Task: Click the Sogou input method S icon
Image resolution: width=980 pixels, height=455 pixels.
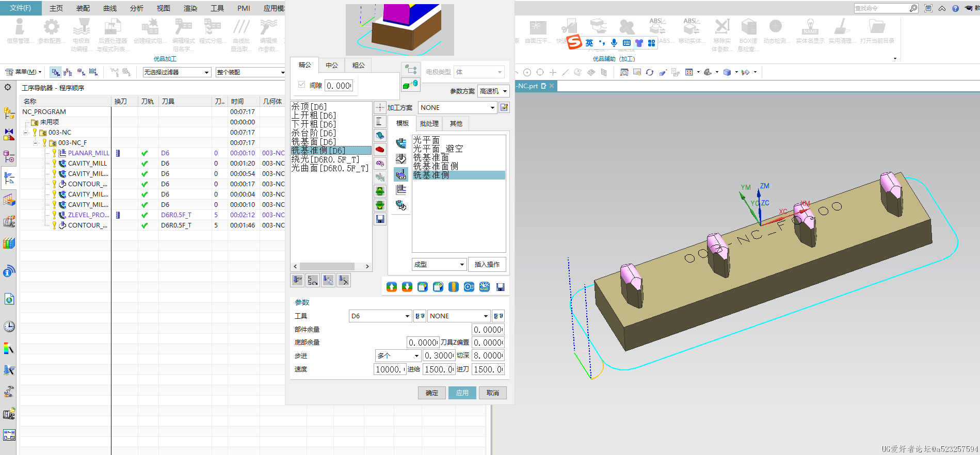Action: [574, 42]
